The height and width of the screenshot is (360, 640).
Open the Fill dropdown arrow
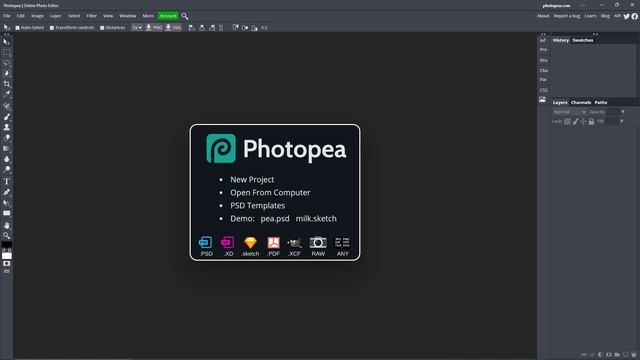tap(622, 121)
